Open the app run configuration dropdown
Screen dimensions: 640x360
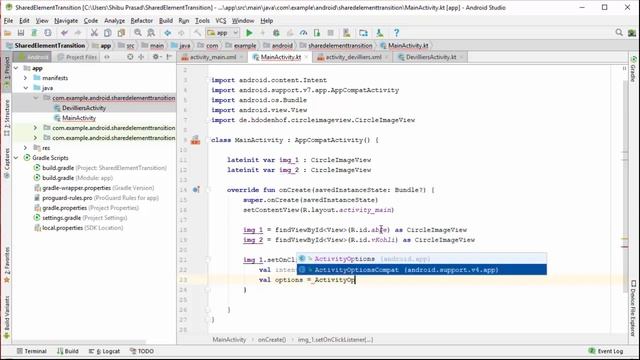coord(222,33)
